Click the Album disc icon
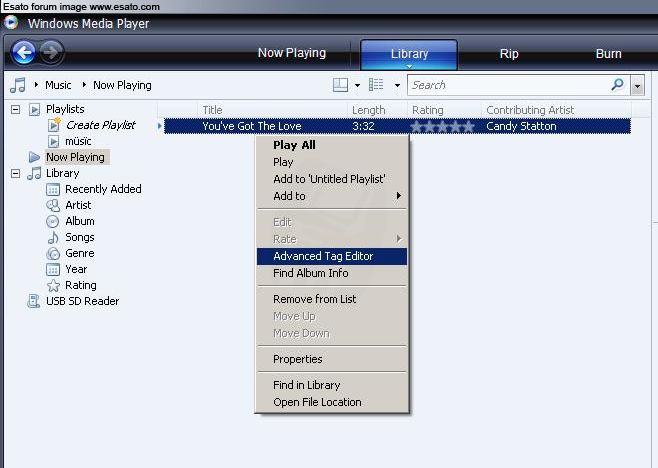Image resolution: width=658 pixels, height=468 pixels. pyautogui.click(x=53, y=222)
